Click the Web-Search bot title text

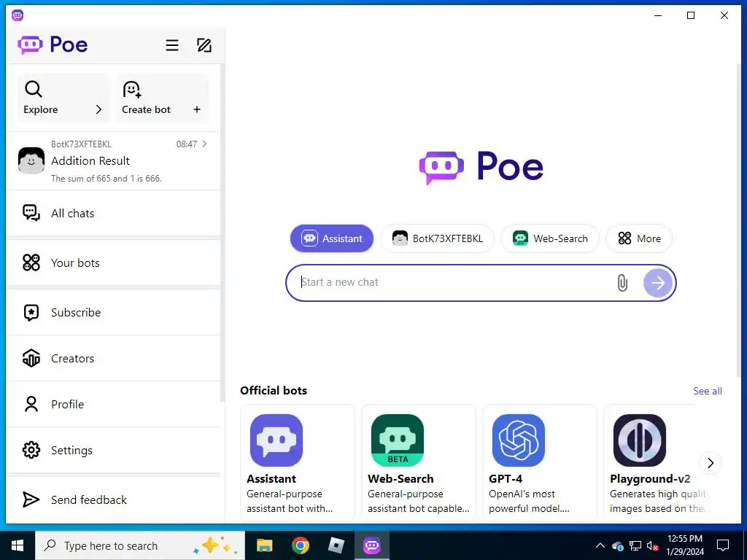(400, 478)
